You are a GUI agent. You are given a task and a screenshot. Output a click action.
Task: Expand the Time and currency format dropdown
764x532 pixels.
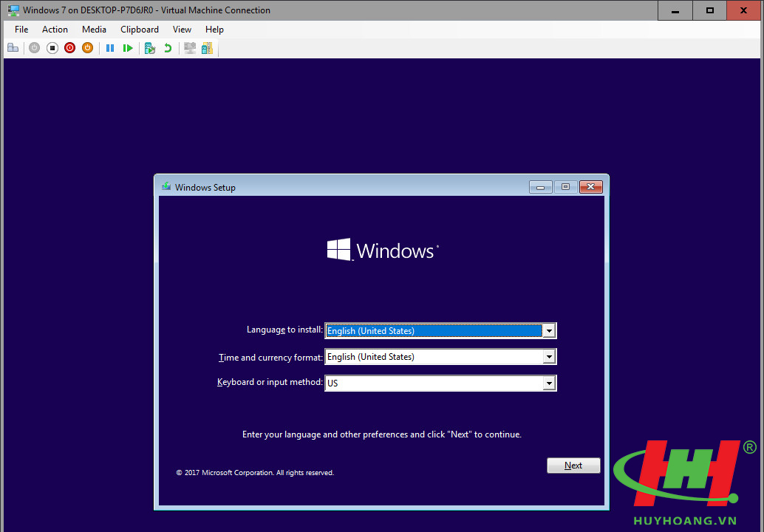coord(549,357)
